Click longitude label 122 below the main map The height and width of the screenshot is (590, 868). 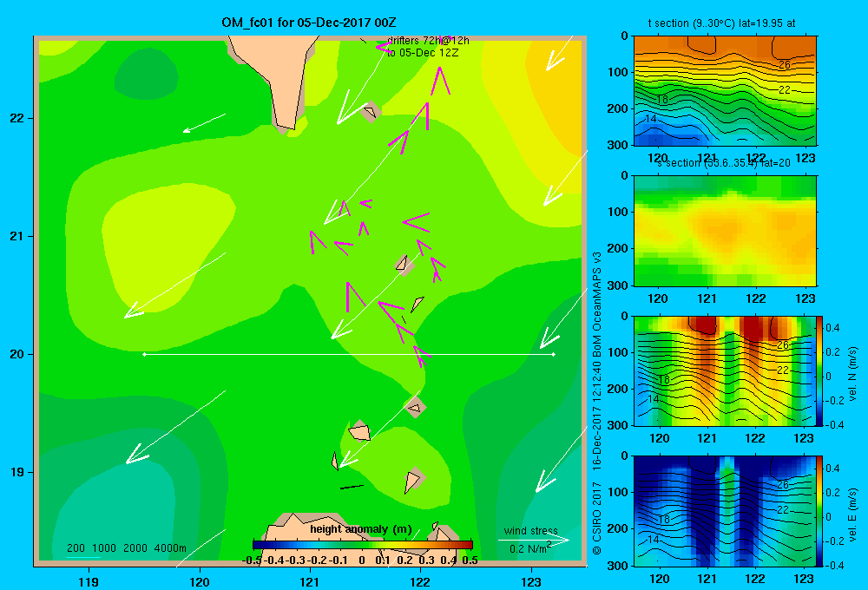420,581
